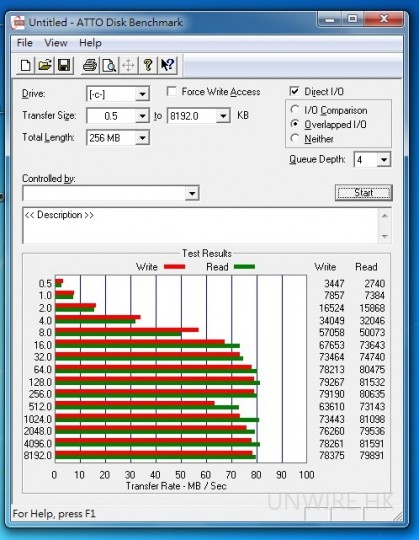
Task: Click the 'For Help, press F1' status text
Action: 54,514
